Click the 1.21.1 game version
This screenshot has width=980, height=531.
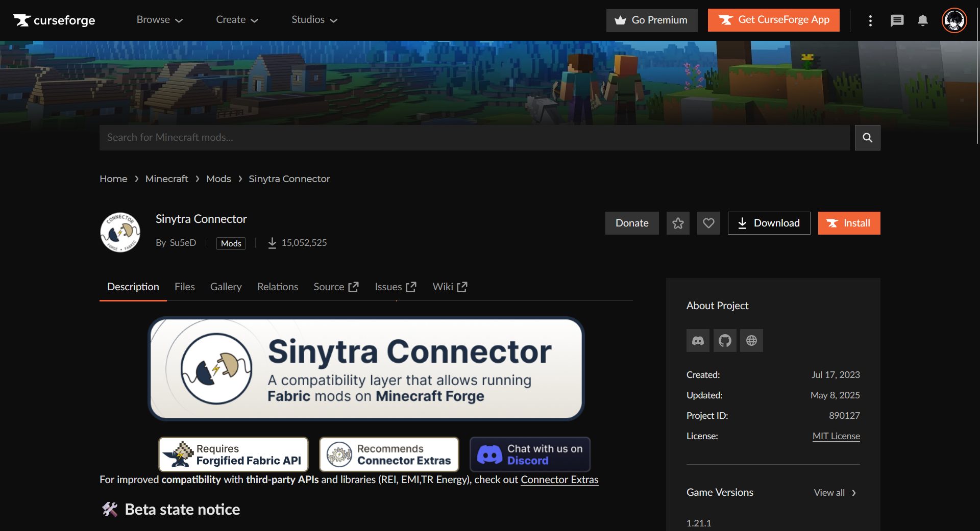(699, 523)
